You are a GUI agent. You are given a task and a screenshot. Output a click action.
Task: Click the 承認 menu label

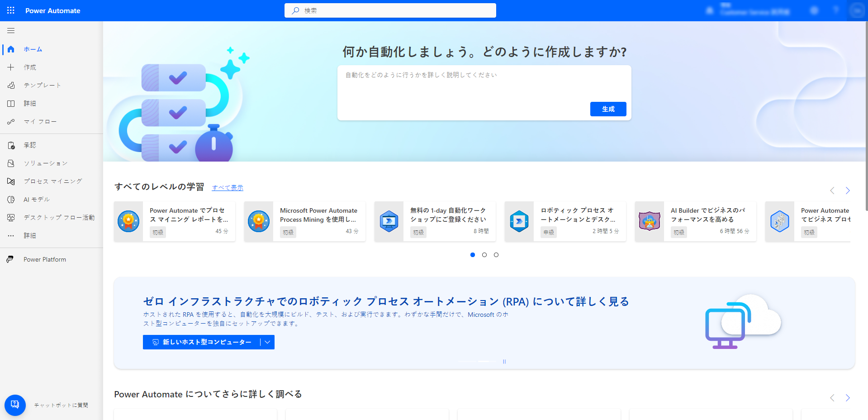click(30, 145)
